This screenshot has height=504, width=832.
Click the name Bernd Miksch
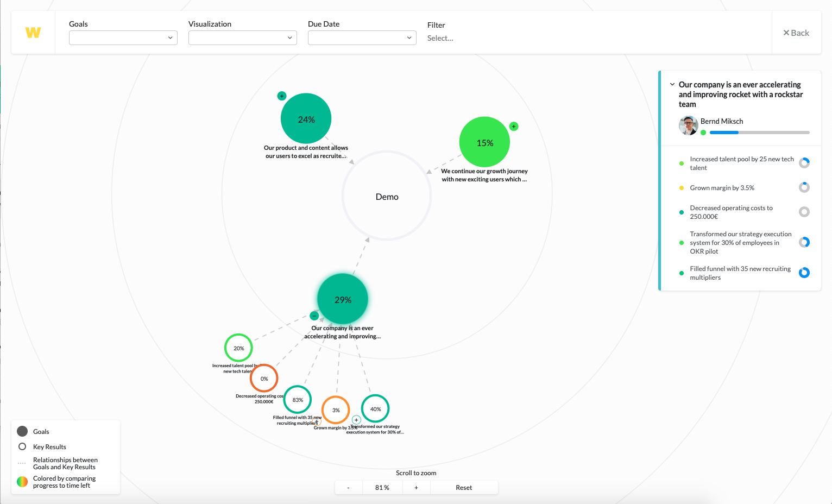[722, 121]
